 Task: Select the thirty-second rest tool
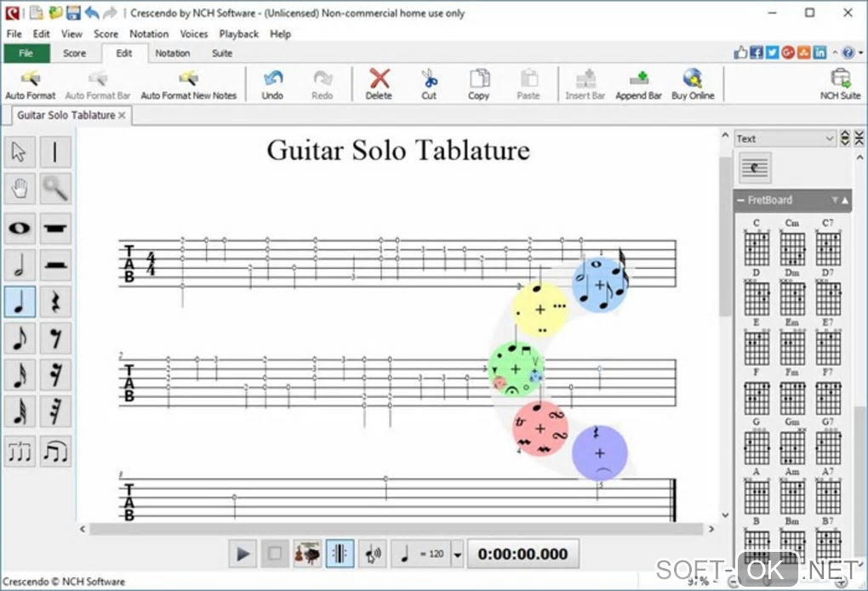click(x=55, y=412)
